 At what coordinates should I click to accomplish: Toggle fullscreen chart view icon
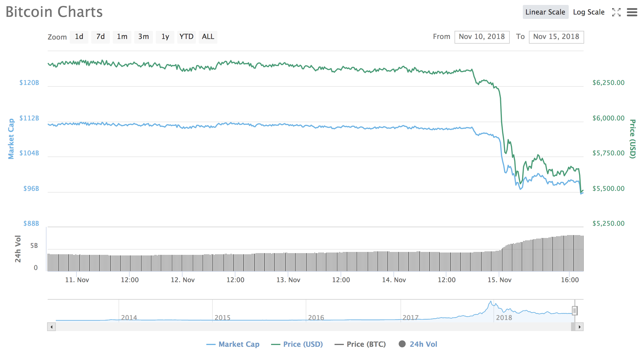point(616,12)
